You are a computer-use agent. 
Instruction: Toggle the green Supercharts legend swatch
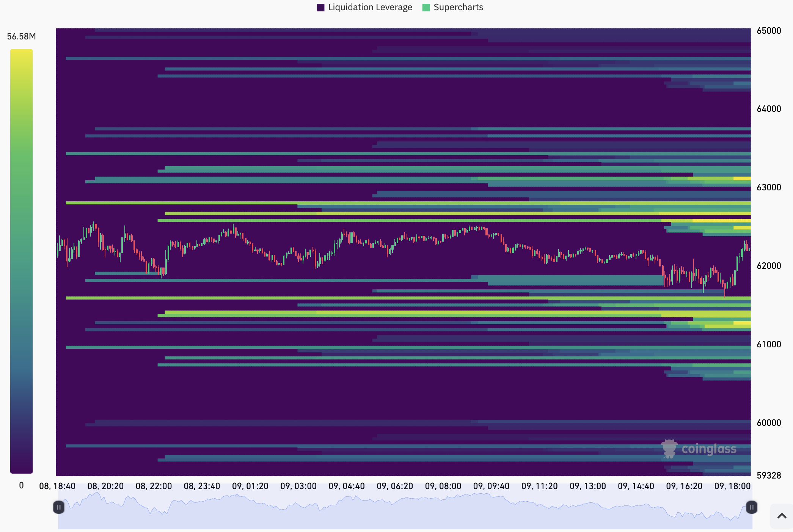coord(426,8)
